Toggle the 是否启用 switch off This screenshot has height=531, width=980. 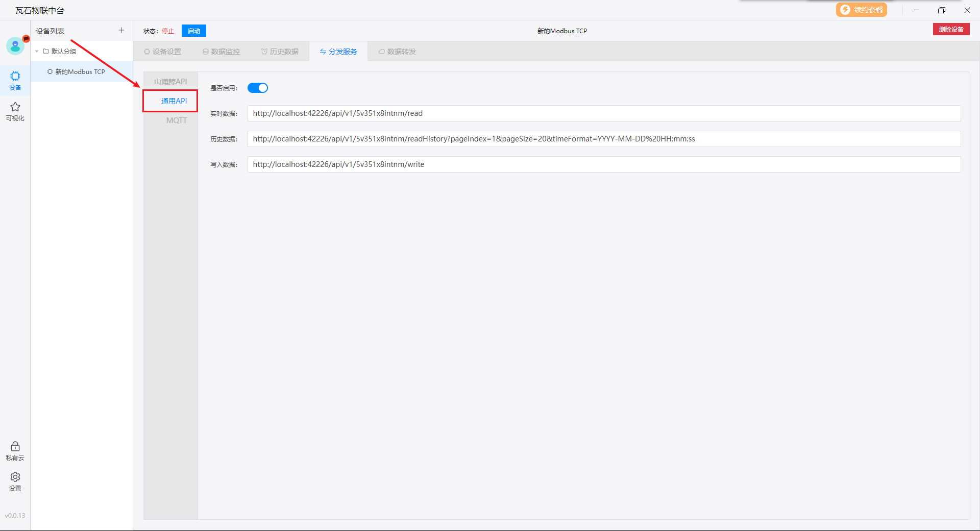(x=258, y=88)
